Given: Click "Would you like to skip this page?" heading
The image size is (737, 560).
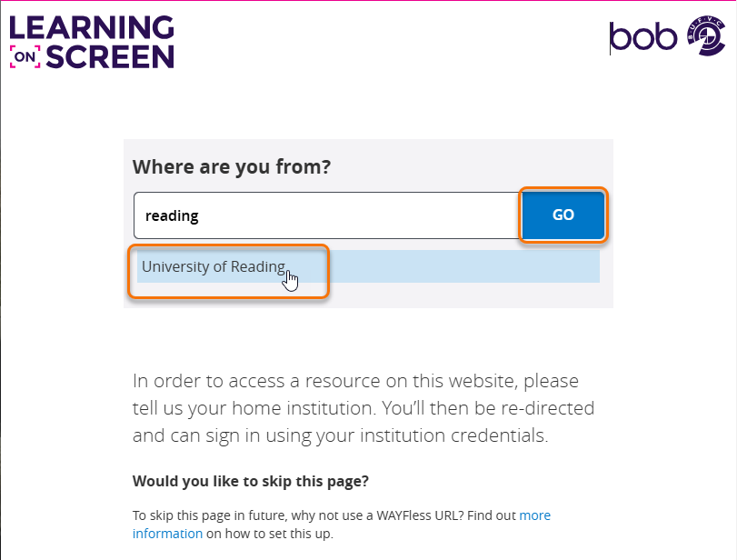Looking at the screenshot, I should 251,481.
